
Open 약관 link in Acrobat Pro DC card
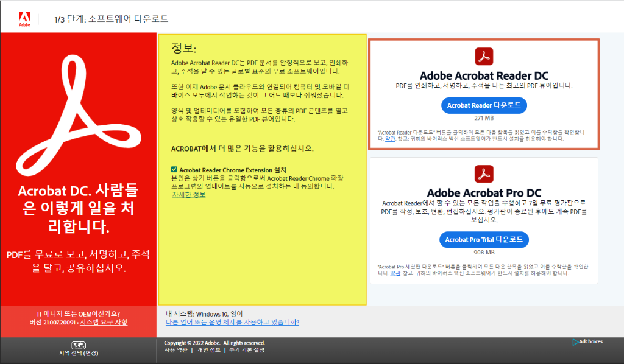[395, 273]
